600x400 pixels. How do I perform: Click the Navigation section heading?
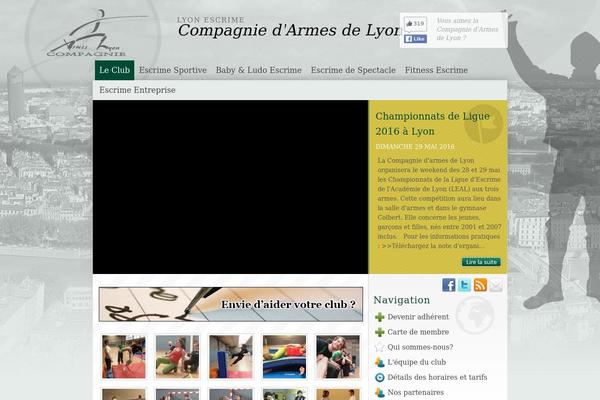coord(401,300)
